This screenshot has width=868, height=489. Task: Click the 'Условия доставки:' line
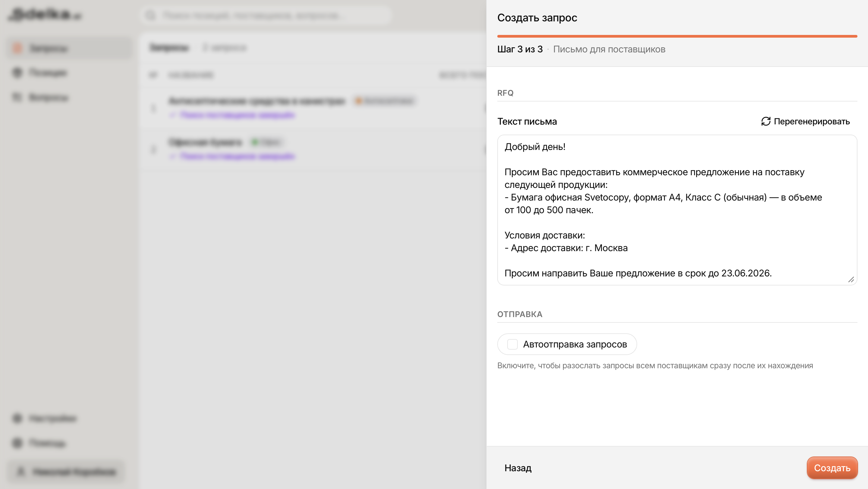(x=545, y=235)
